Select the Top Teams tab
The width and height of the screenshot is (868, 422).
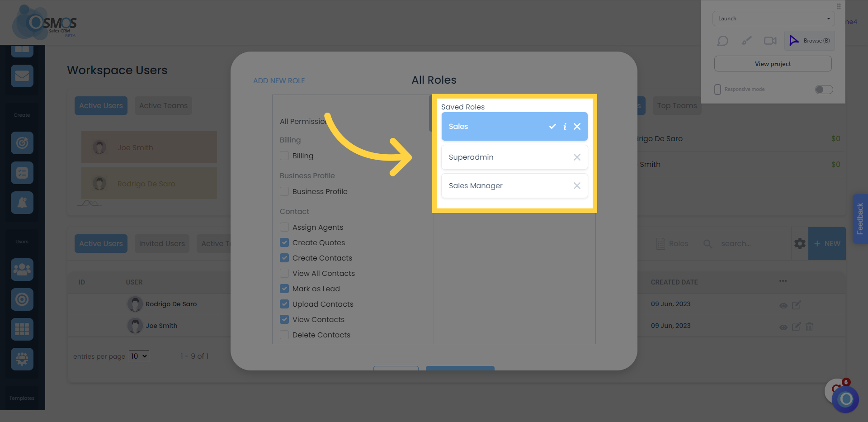pos(677,106)
